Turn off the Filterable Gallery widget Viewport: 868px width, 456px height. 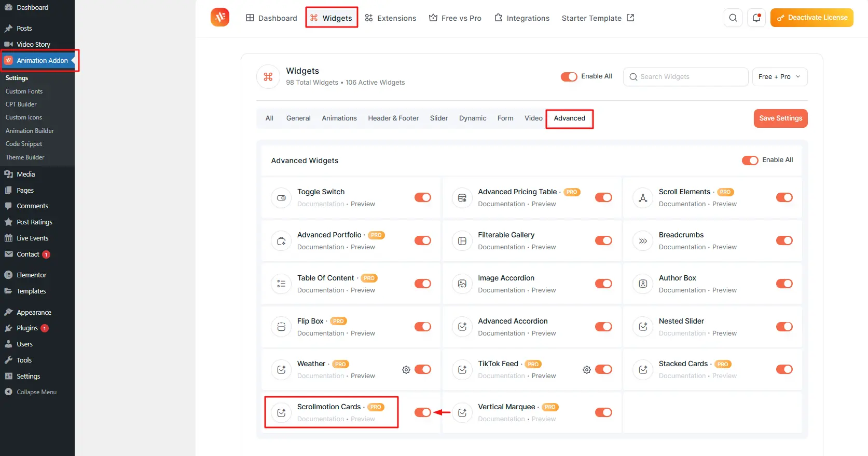click(603, 240)
